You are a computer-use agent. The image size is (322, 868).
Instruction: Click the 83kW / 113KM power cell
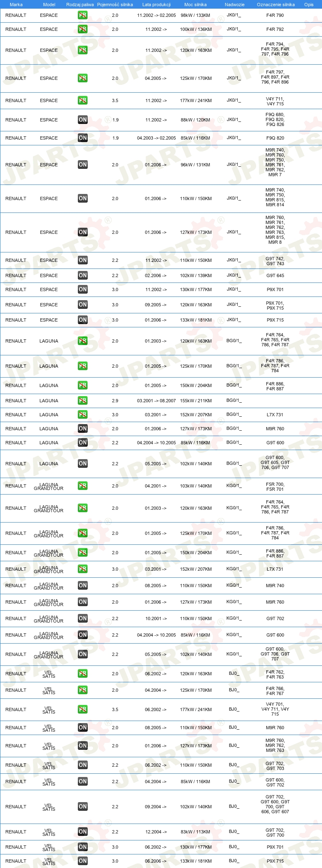click(x=196, y=832)
